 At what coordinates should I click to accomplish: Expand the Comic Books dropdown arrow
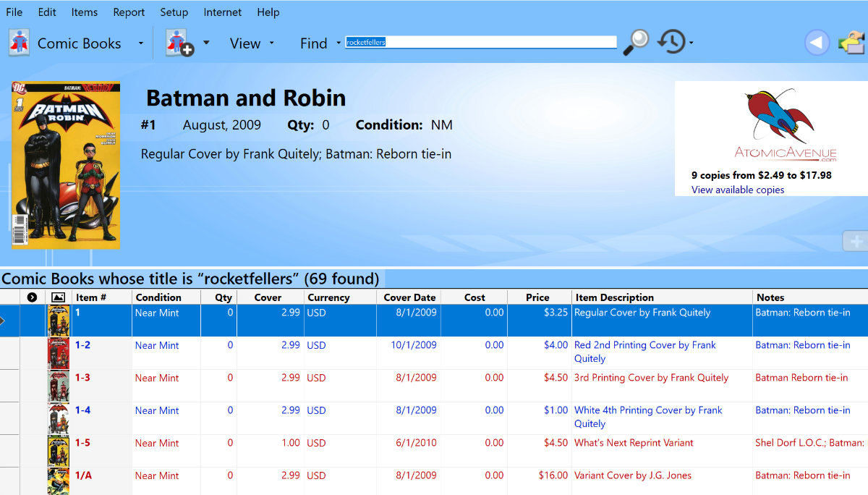140,43
